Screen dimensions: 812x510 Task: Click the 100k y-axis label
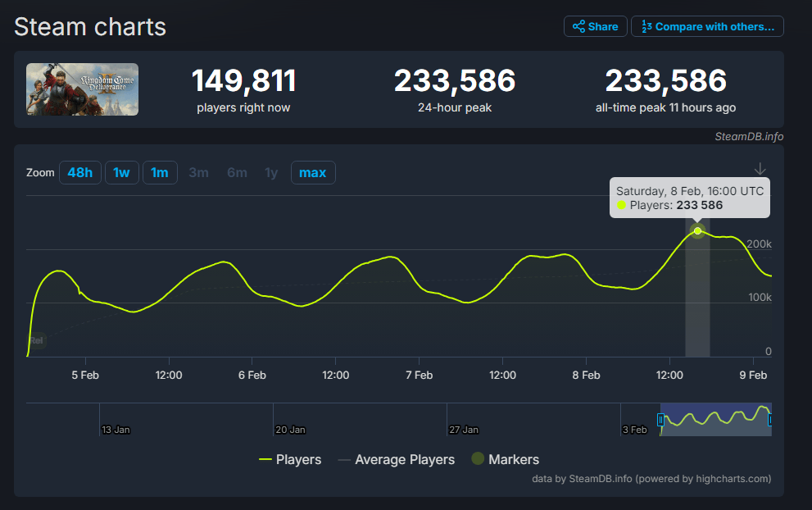click(760, 298)
